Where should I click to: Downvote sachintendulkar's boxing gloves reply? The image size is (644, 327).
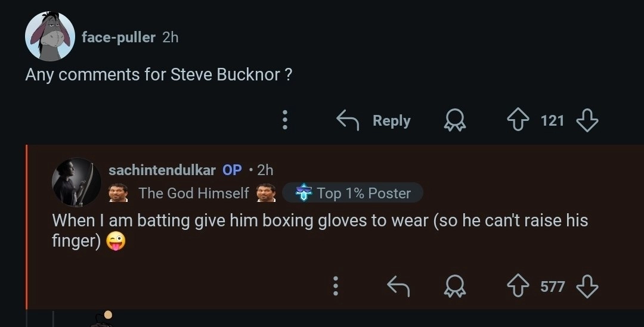point(587,287)
